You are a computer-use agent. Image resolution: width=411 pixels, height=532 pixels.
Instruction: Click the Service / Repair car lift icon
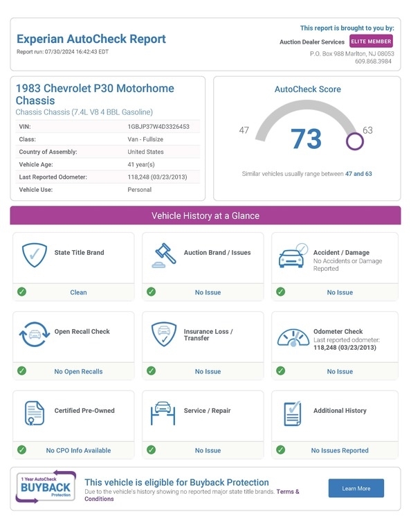pyautogui.click(x=163, y=414)
